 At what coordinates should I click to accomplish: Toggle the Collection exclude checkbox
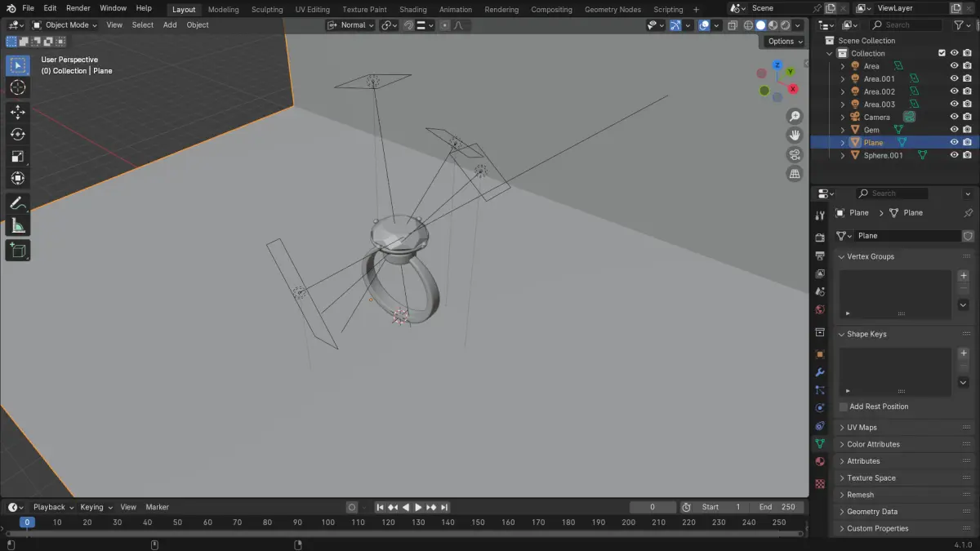(x=942, y=53)
